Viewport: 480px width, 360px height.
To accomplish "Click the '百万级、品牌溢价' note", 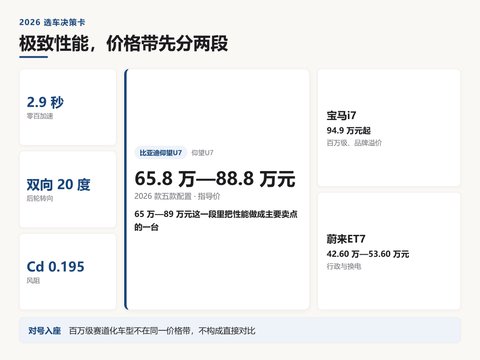I will tap(354, 143).
